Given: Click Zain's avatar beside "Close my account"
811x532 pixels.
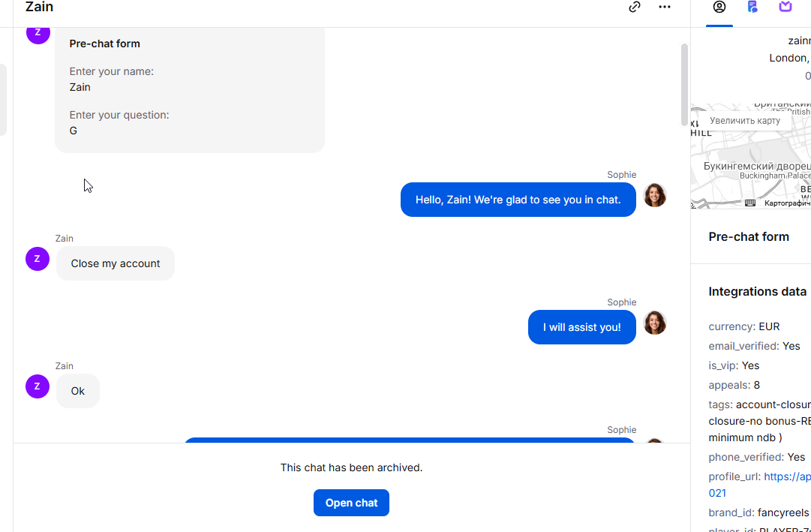Looking at the screenshot, I should point(38,259).
